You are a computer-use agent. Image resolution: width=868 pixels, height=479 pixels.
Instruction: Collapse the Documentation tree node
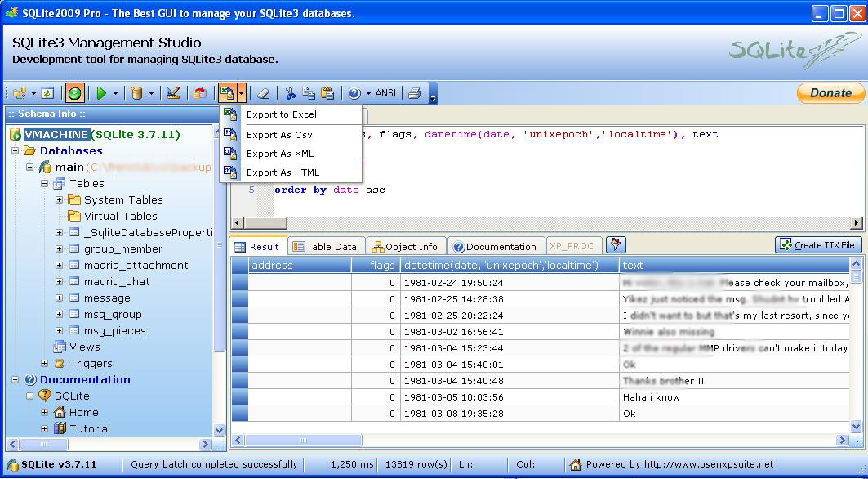coord(15,380)
